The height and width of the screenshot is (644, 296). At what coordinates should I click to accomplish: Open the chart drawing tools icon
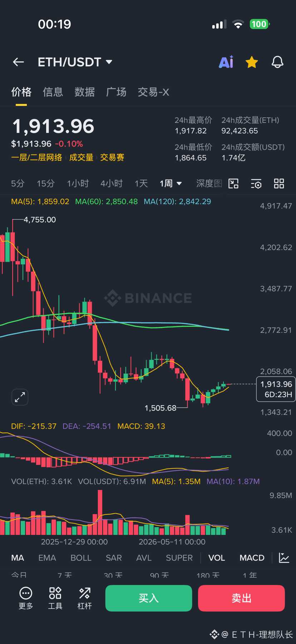tap(233, 183)
